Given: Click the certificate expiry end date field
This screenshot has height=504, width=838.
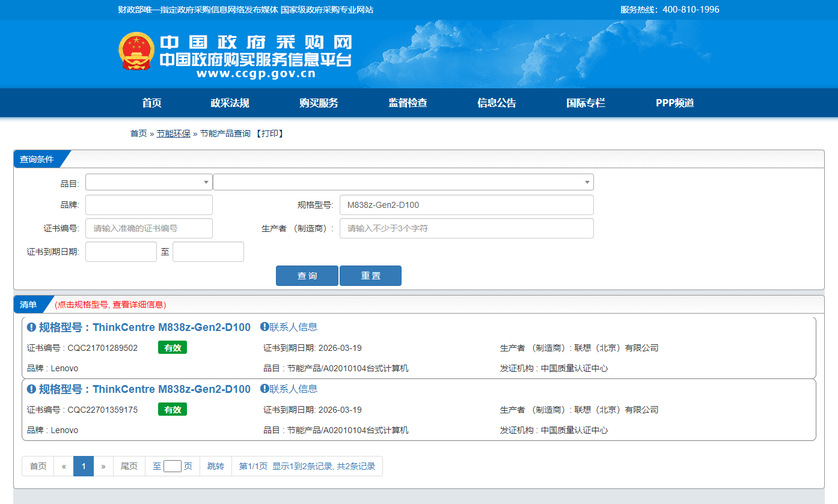Looking at the screenshot, I should (208, 252).
